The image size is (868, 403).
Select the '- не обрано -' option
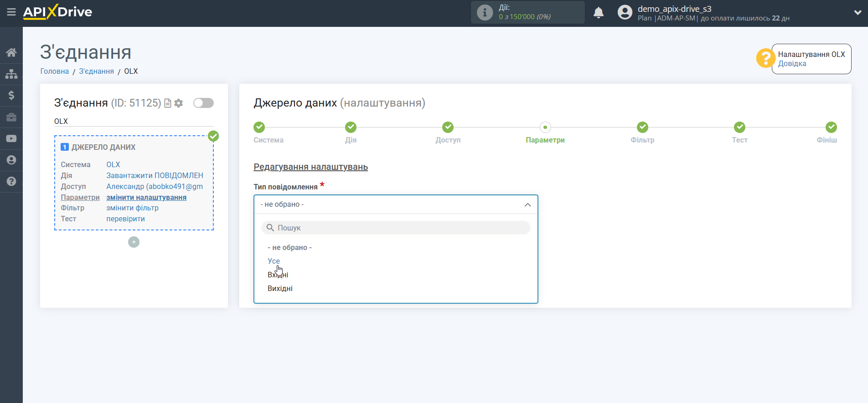[x=290, y=248]
